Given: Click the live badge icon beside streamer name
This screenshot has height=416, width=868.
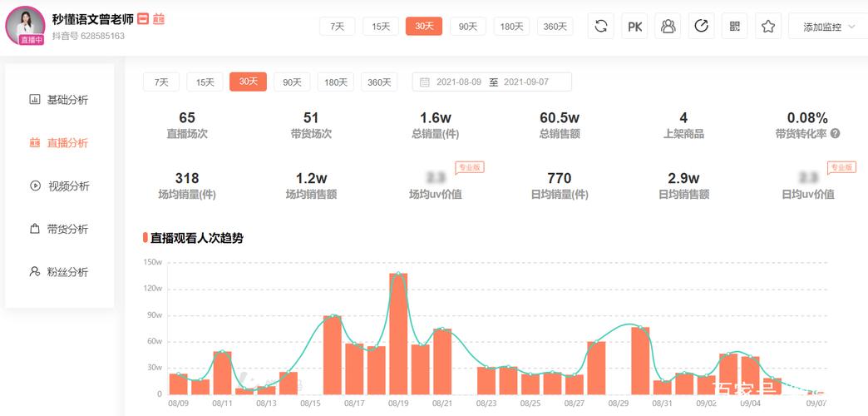Looking at the screenshot, I should click(159, 19).
